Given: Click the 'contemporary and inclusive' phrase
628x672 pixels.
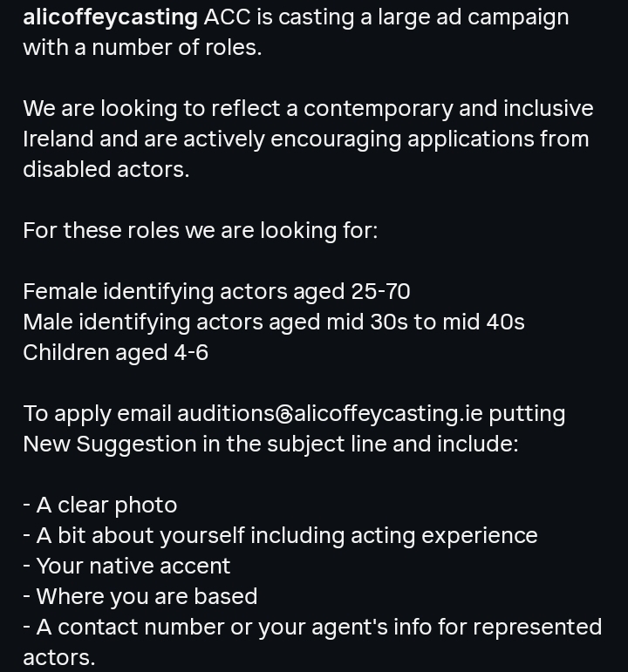Looking at the screenshot, I should tap(448, 109).
